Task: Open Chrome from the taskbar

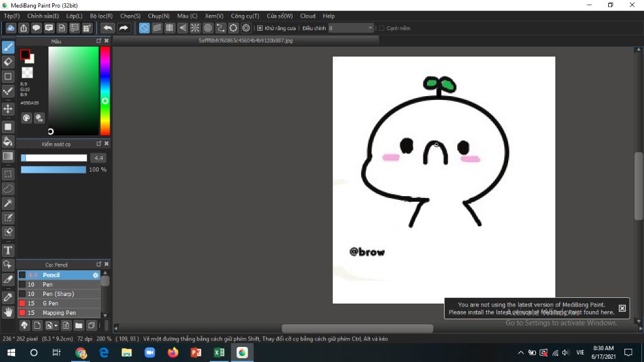Action: tap(81, 353)
